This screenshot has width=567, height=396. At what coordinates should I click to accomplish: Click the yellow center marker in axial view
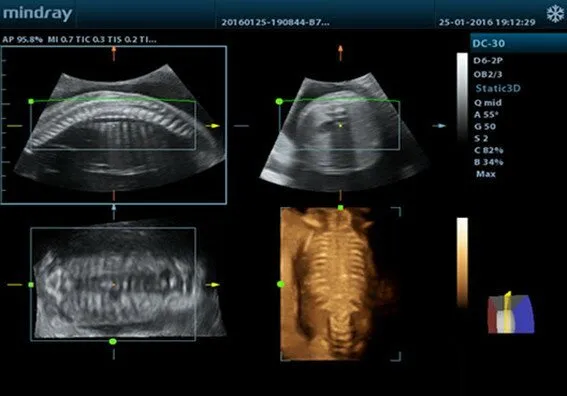tap(340, 125)
